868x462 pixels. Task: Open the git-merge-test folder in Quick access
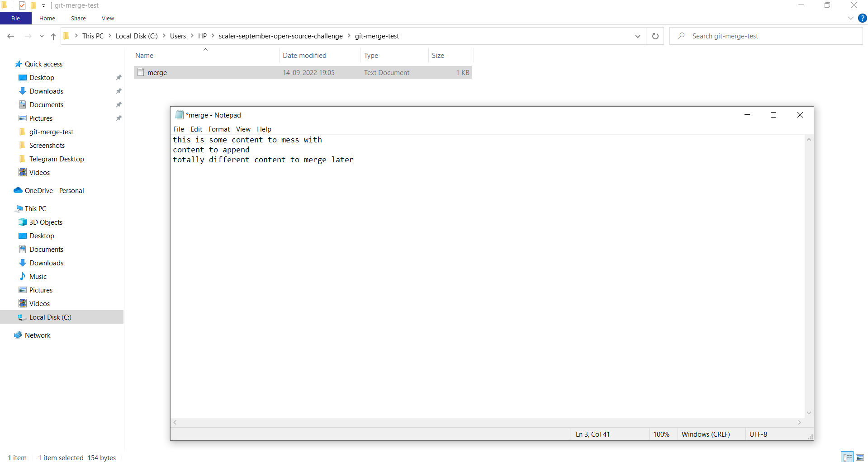point(51,132)
